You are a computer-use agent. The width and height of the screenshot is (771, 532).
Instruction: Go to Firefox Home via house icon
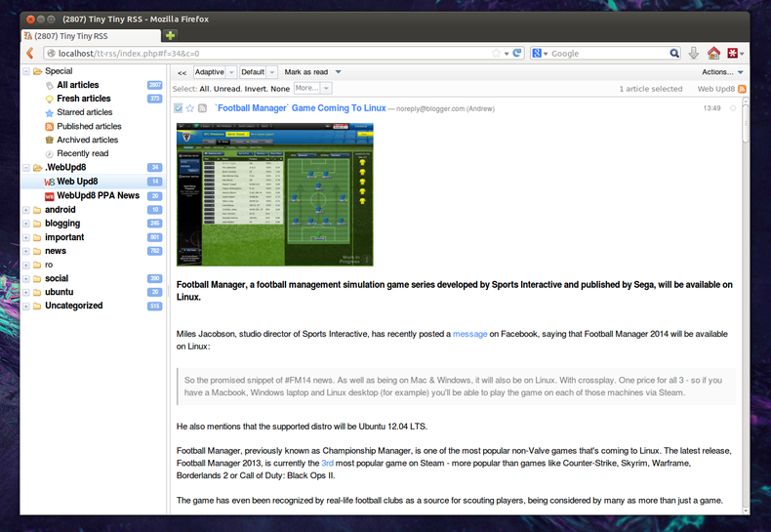tap(713, 53)
